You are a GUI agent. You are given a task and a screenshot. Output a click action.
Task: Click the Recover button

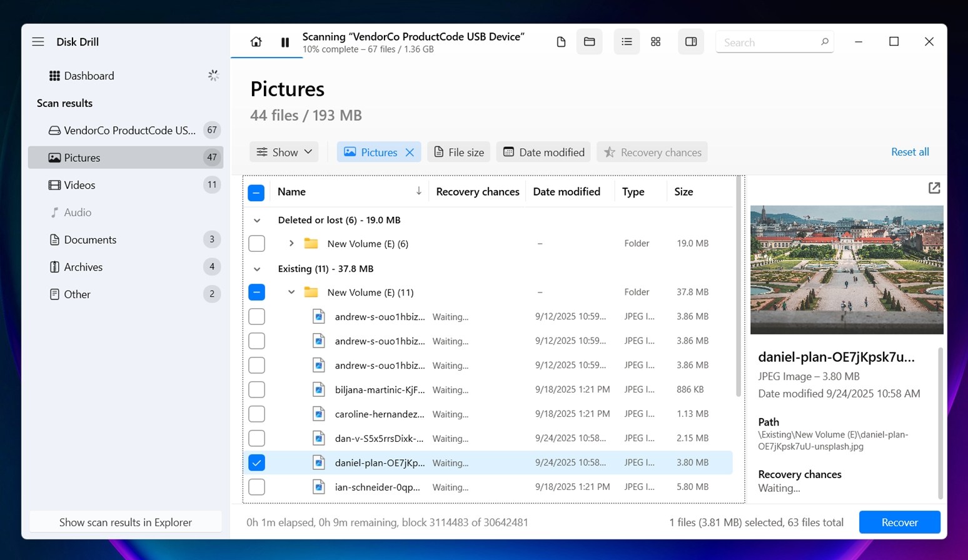click(899, 522)
